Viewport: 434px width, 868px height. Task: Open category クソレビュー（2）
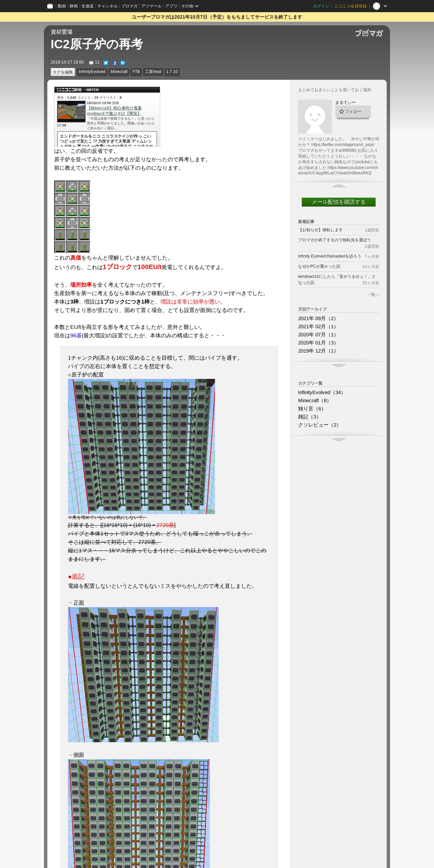click(x=319, y=425)
